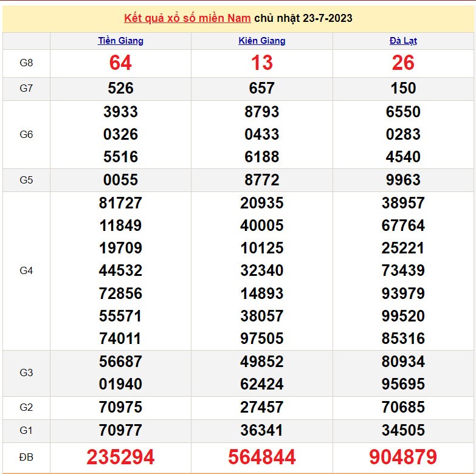Select G6 number 0433
Viewport: 476px width, 474px height.
(x=261, y=134)
